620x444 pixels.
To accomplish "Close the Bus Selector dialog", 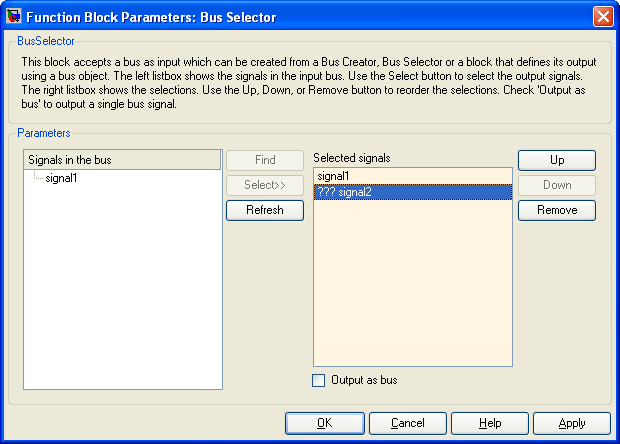I will 603,17.
